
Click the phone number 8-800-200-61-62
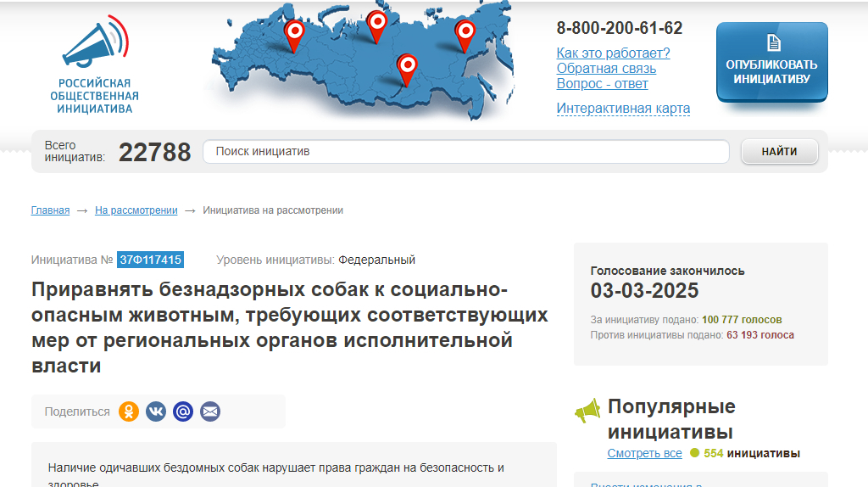pos(620,28)
